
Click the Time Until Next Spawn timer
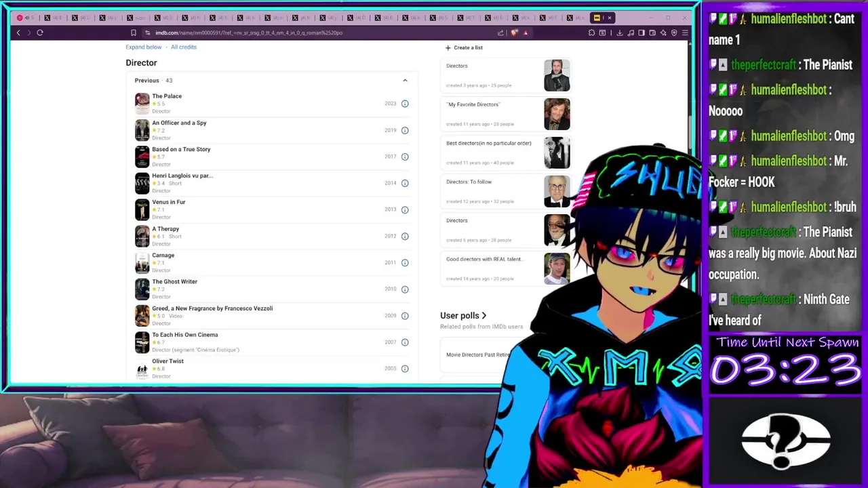[x=786, y=363]
